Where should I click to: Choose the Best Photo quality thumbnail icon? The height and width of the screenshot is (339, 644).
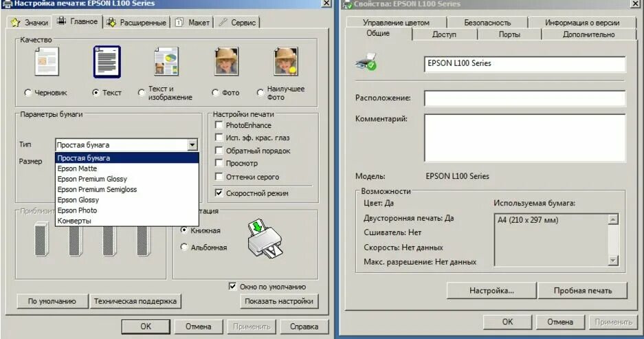point(286,62)
